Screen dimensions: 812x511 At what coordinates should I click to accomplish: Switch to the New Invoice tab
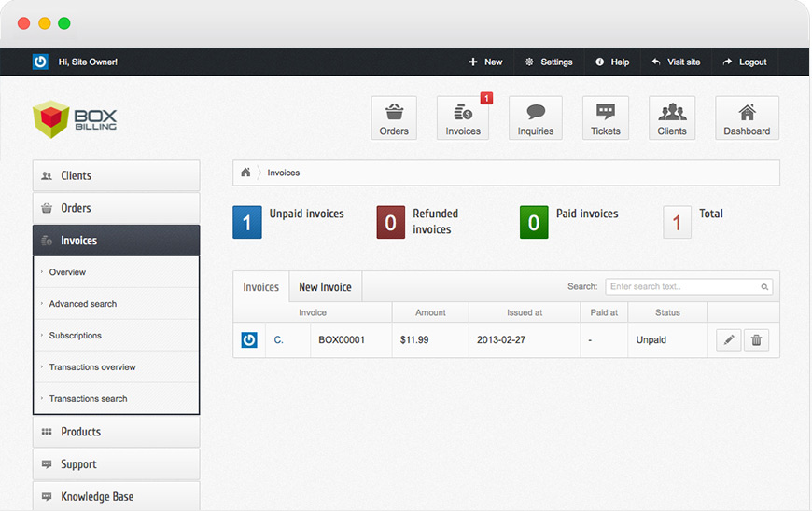point(325,287)
